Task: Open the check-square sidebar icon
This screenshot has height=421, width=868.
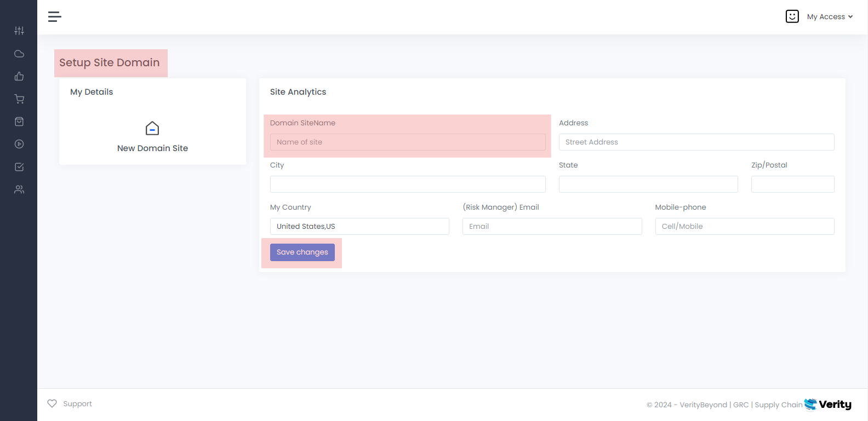Action: pyautogui.click(x=19, y=167)
